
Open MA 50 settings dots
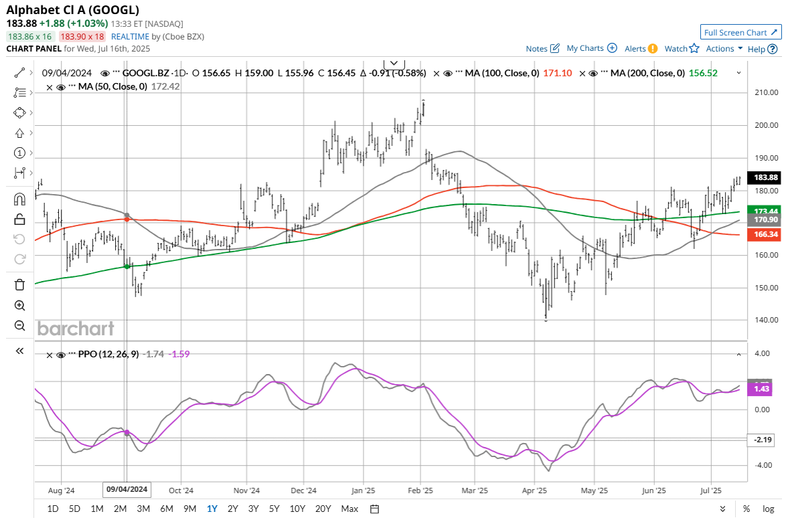coord(72,87)
